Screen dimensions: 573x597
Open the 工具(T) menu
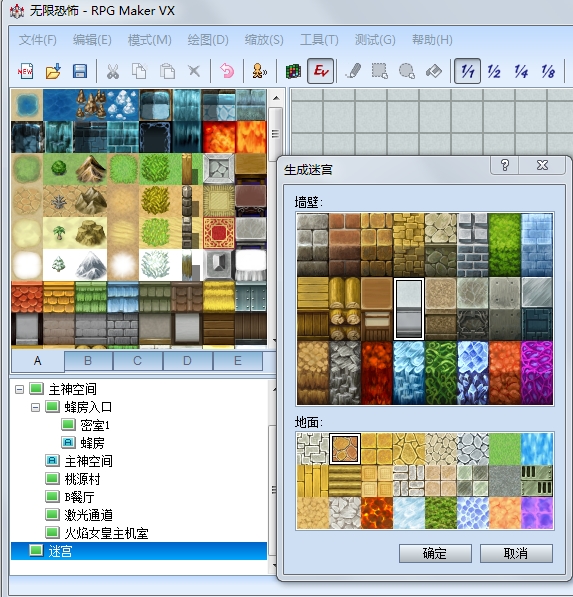coord(319,40)
